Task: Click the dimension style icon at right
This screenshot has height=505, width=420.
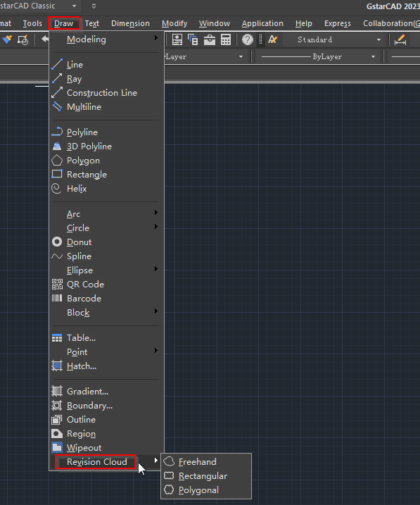Action: [x=400, y=40]
